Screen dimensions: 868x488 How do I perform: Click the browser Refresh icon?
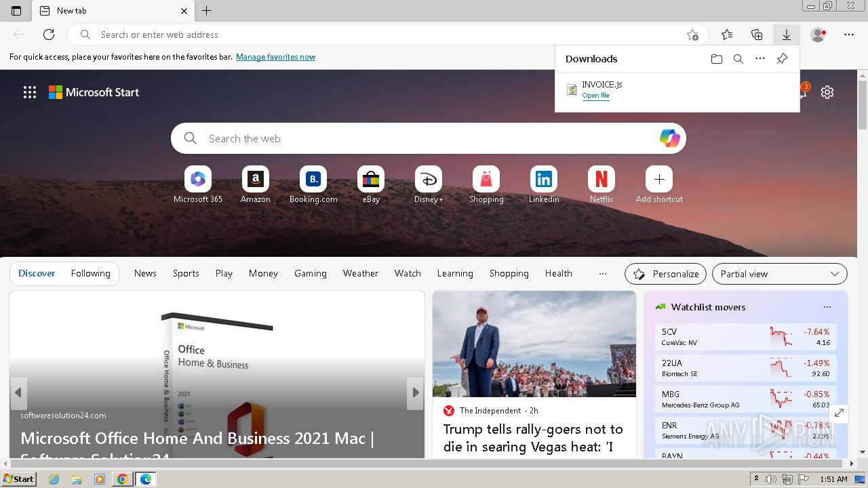point(49,35)
